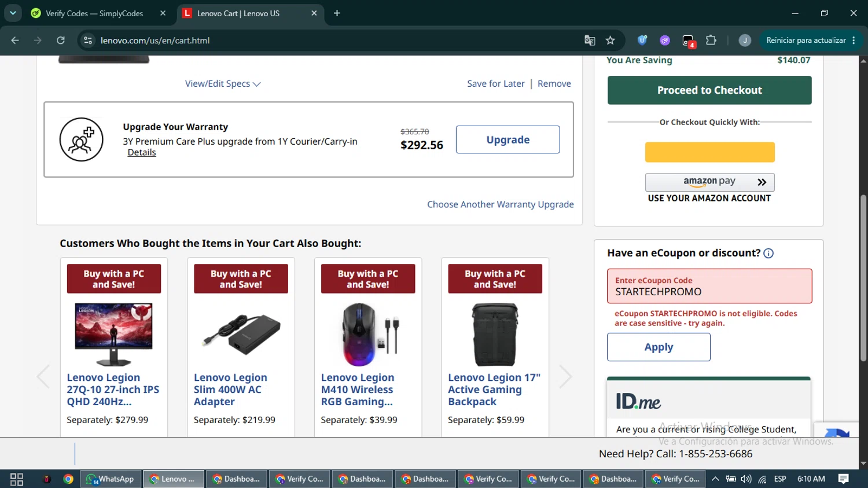Check out with Amazon Pay

pyautogui.click(x=710, y=182)
